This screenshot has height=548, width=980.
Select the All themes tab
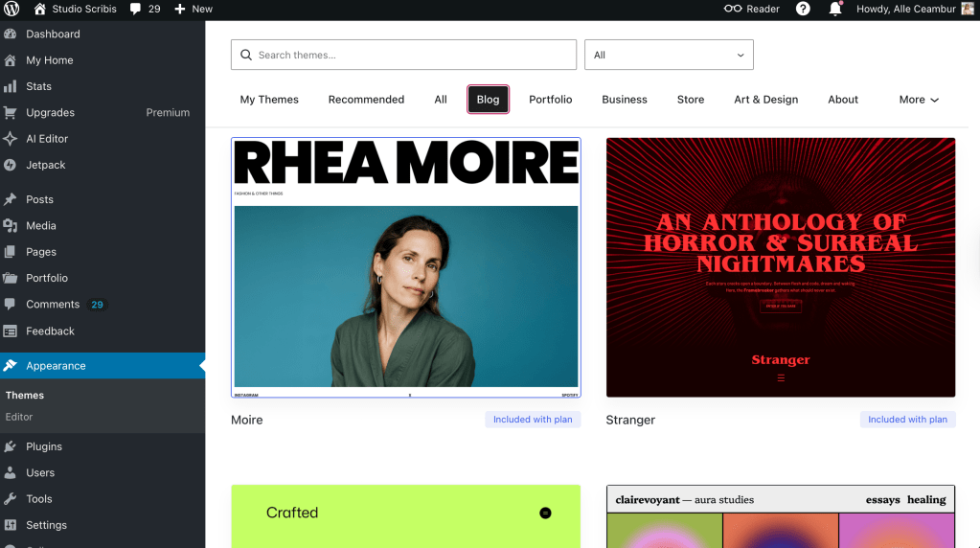[x=441, y=100]
